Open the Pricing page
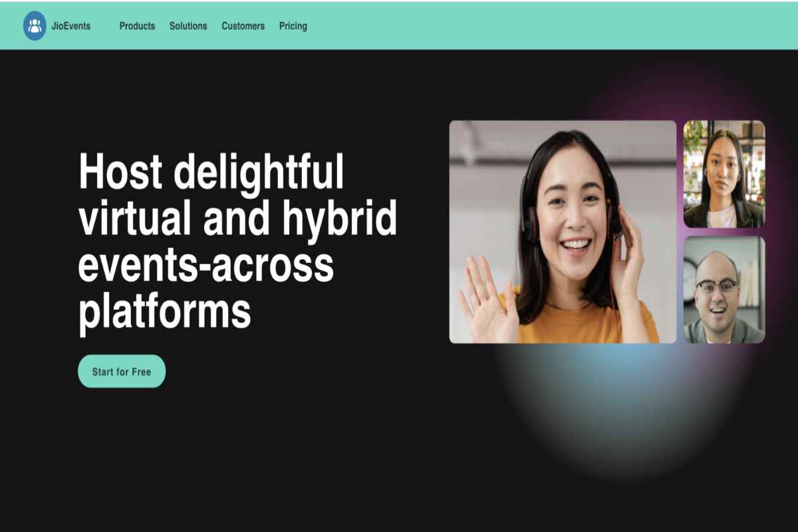This screenshot has height=532, width=798. pos(293,26)
